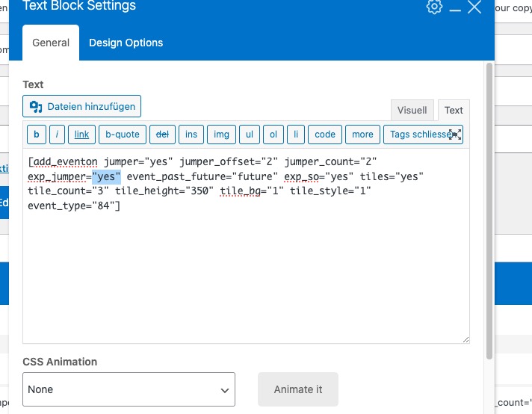Select the Text editor mode tab

[454, 111]
